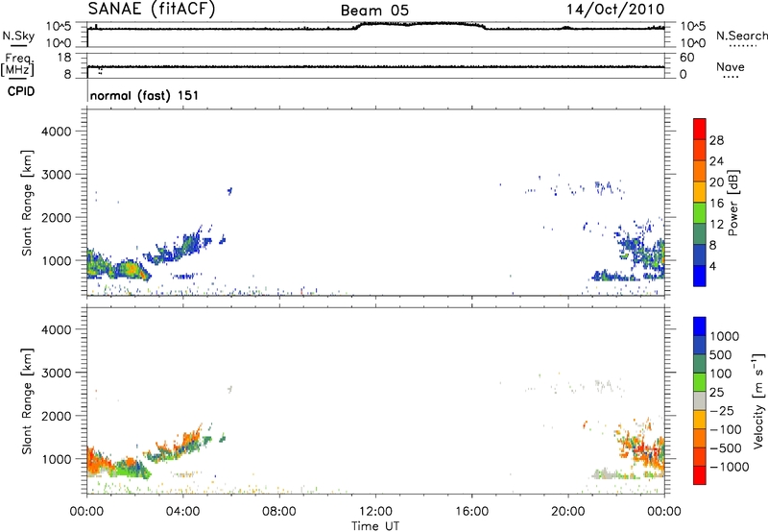Viewport: 768px width, 532px height.
Task: Click the 3000 tick on power plot axis
Action: tap(56, 175)
